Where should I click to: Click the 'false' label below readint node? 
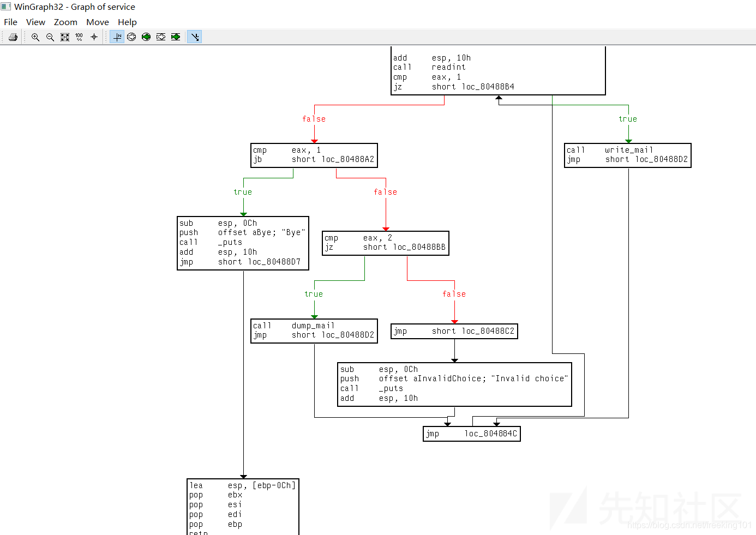314,119
